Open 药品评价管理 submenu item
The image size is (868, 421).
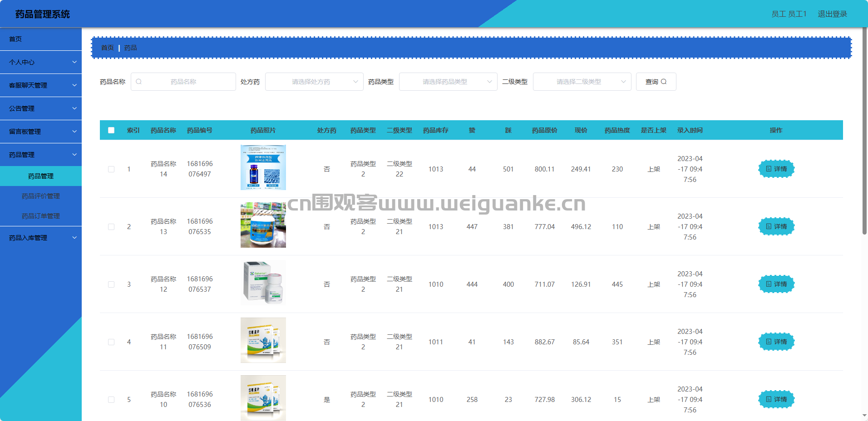pyautogui.click(x=41, y=196)
